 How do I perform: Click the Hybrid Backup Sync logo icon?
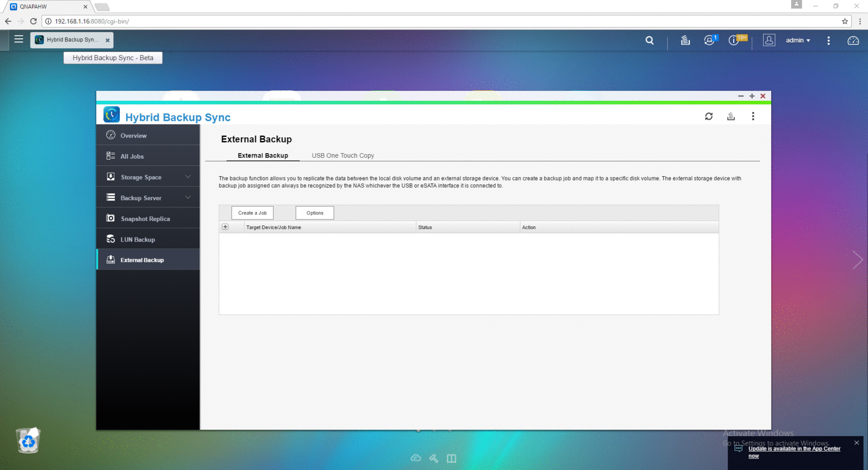(111, 114)
